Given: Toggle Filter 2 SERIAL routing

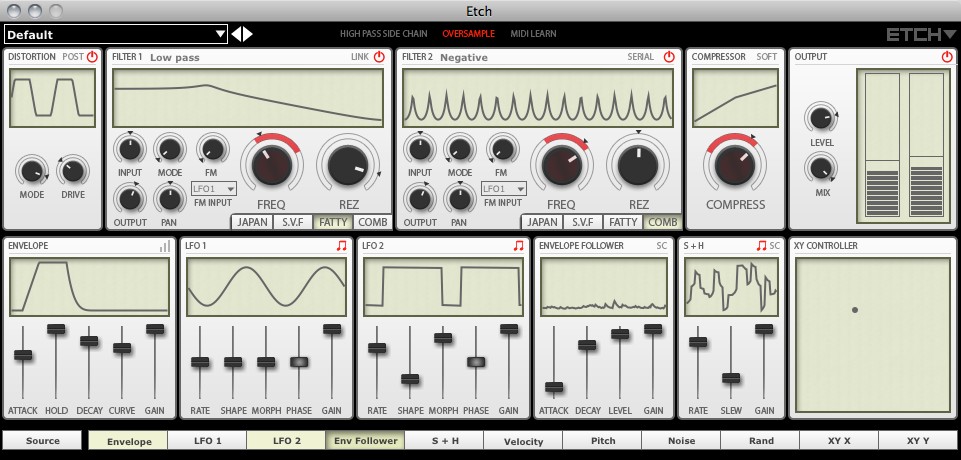Looking at the screenshot, I should [640, 57].
